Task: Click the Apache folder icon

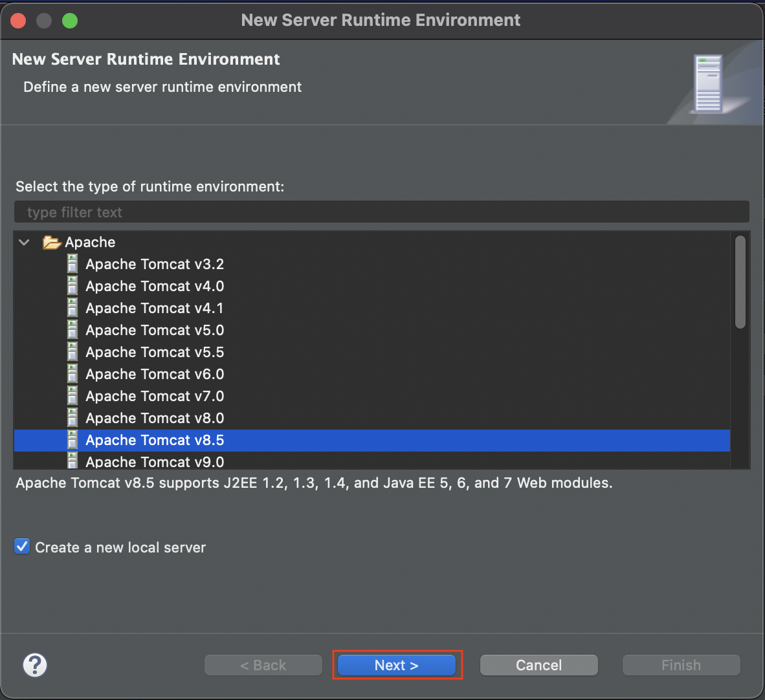Action: click(52, 242)
